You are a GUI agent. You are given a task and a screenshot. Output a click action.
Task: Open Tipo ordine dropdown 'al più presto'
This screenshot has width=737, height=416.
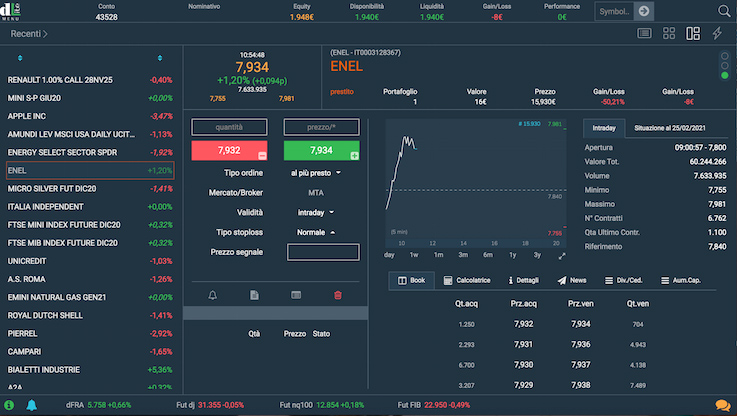[315, 173]
